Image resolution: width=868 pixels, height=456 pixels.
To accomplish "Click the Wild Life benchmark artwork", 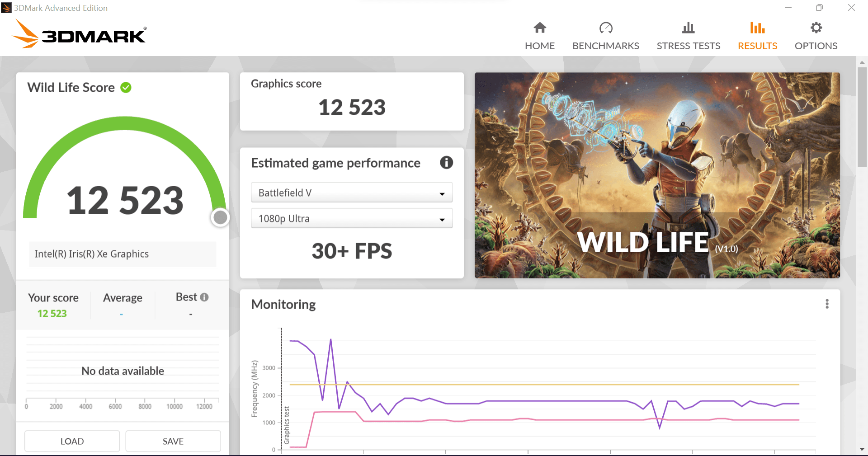I will point(657,175).
